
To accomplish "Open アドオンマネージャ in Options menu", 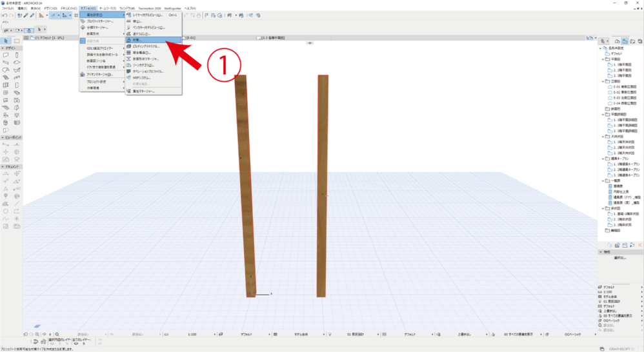I will [x=102, y=75].
